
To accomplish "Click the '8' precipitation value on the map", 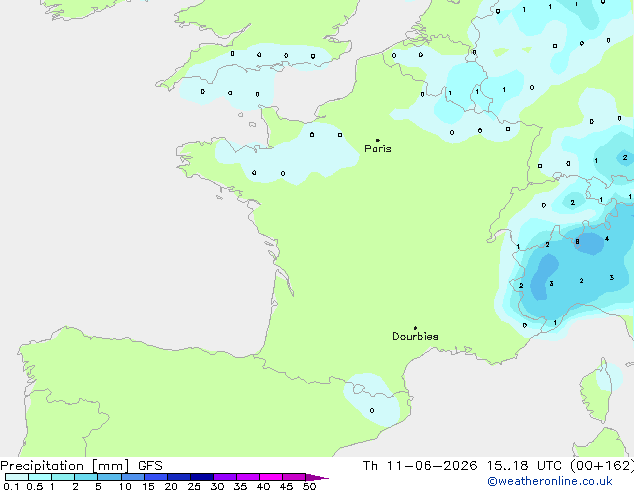I will [x=577, y=242].
